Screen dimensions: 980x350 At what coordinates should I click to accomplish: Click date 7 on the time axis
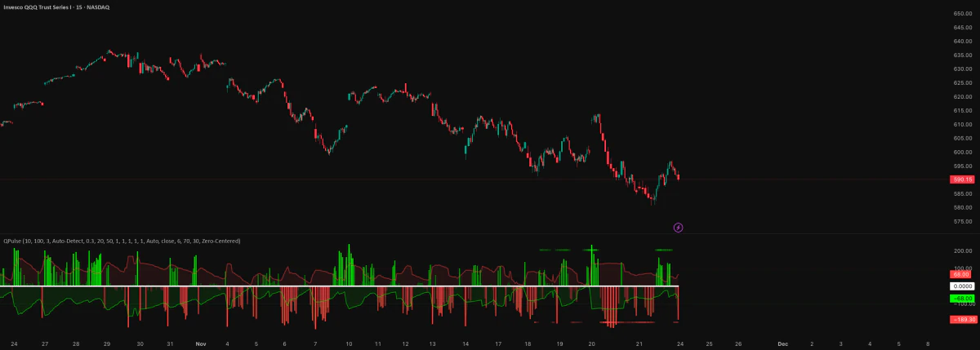(x=315, y=343)
